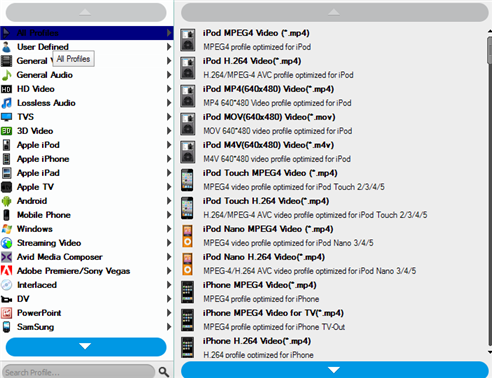Click the Interlaced disc icon
Viewport: 492px width, 378px height.
(6, 285)
